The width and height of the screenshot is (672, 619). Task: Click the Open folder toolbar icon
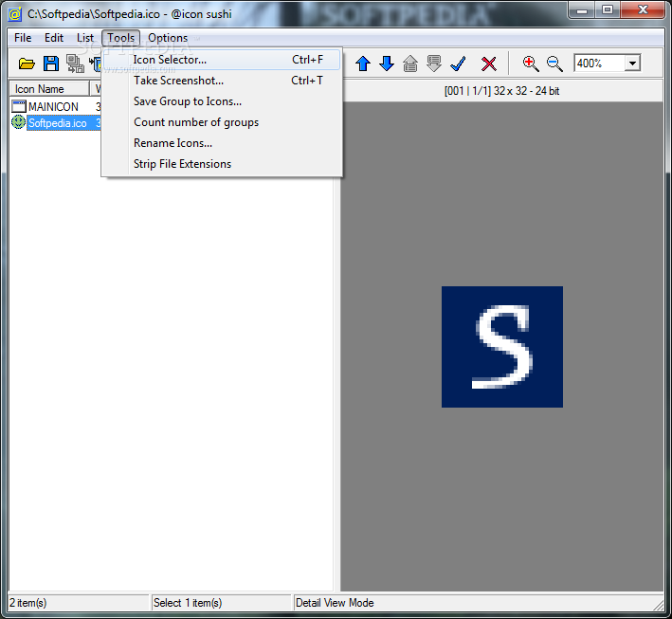[27, 64]
